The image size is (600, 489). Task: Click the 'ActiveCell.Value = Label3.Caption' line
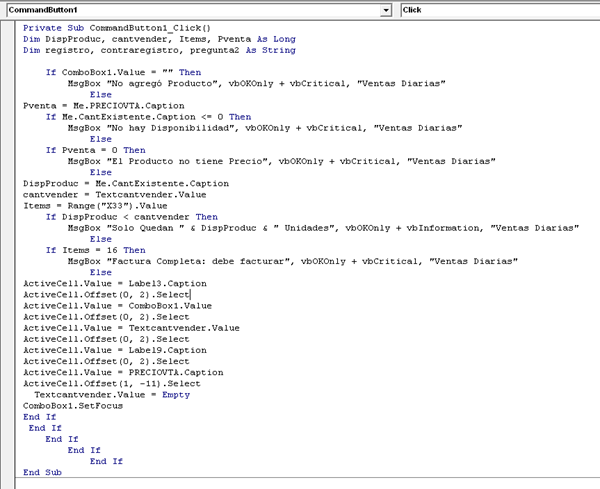point(115,283)
